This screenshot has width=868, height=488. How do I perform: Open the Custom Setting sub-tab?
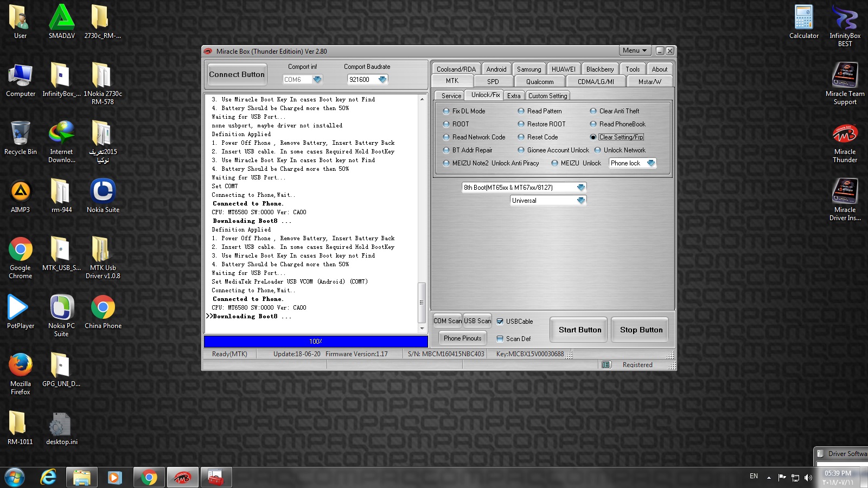pos(547,96)
